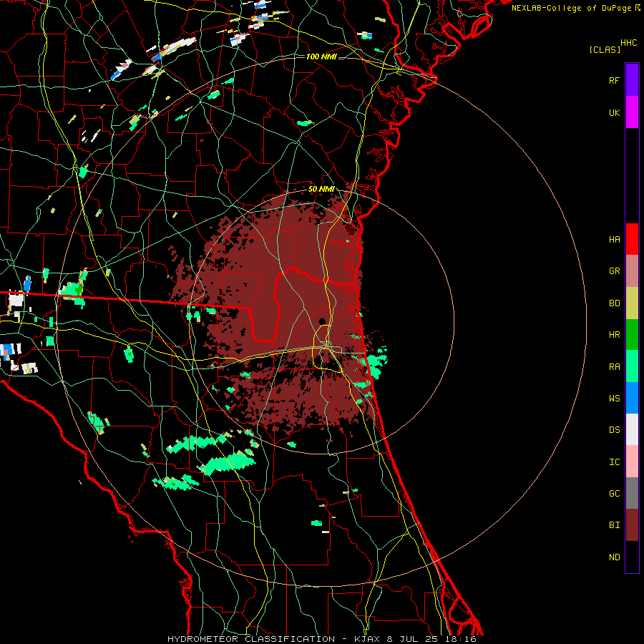Click the WS legend label
Image resolution: width=644 pixels, height=644 pixels.
[x=615, y=399]
